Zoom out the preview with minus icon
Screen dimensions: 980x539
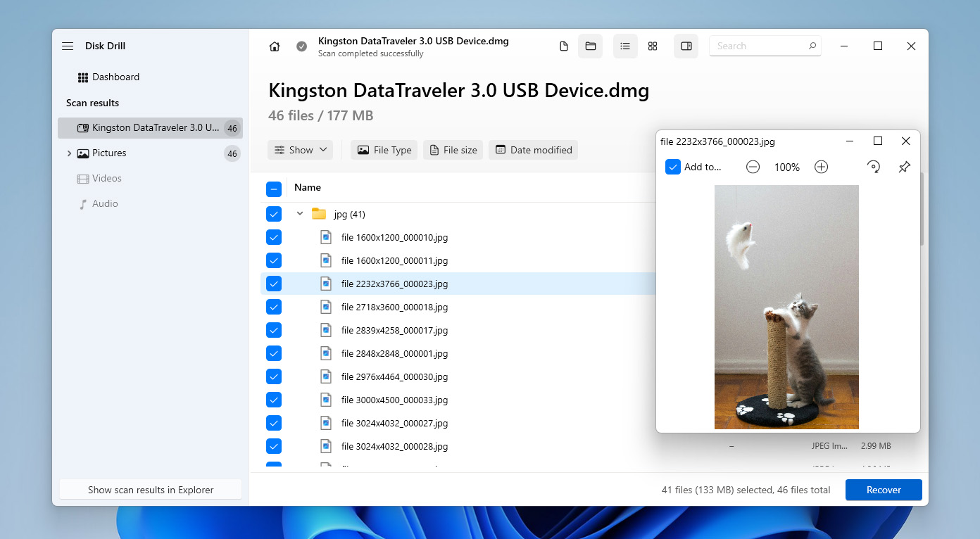click(x=753, y=167)
